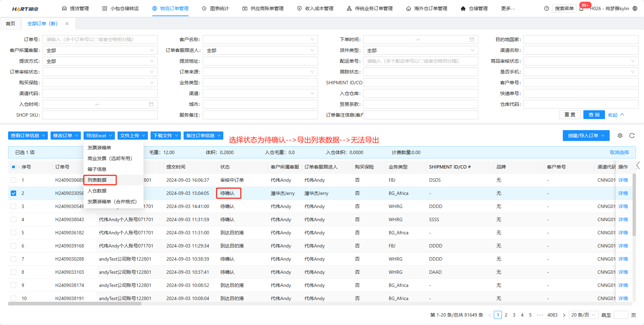Check the checkbox for row 1
The height and width of the screenshot is (325, 644).
click(13, 180)
